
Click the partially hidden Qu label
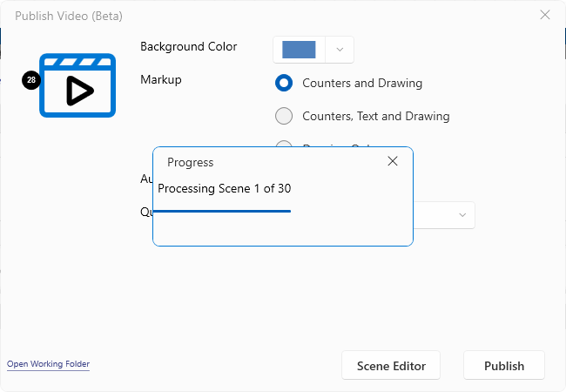pos(145,212)
